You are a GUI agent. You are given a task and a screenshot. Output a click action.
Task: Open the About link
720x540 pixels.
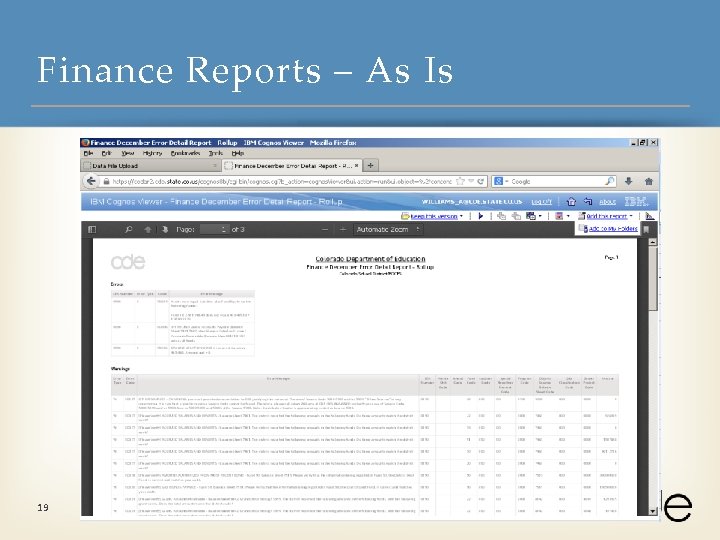pos(608,202)
